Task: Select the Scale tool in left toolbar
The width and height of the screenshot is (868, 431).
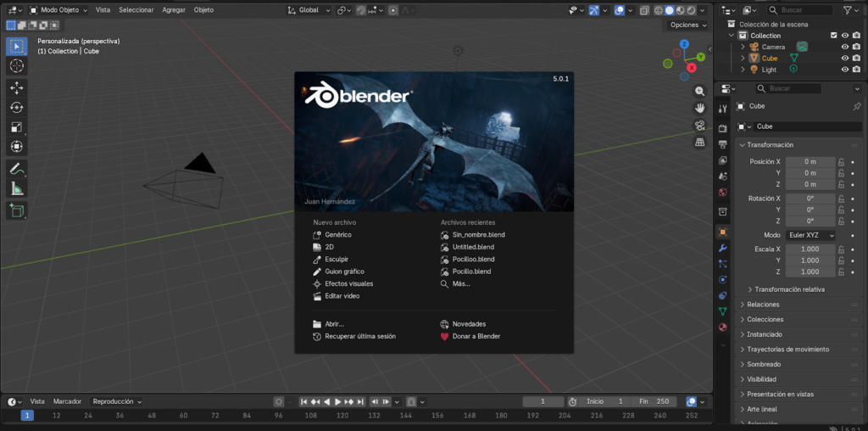Action: pos(17,127)
